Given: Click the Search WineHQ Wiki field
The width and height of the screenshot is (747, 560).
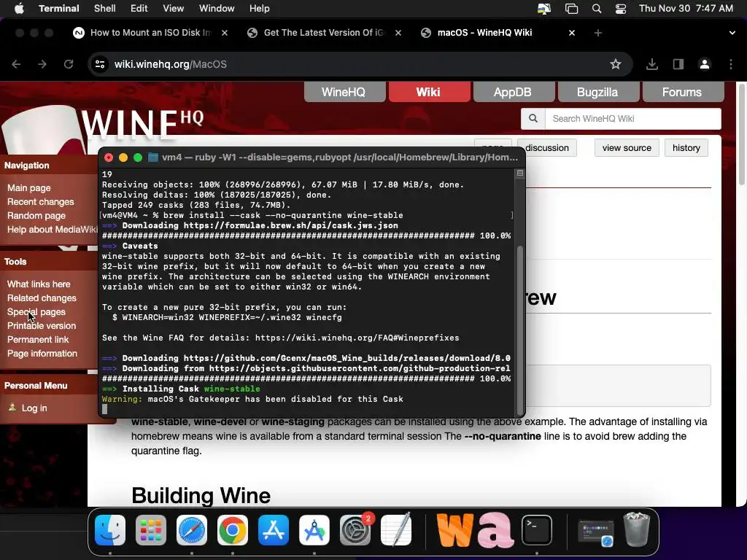Looking at the screenshot, I should [x=632, y=119].
